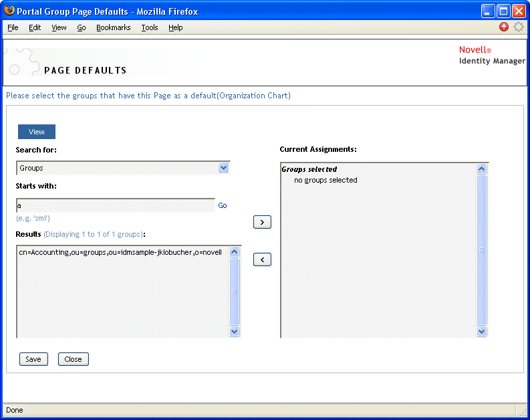Open the Help menu
The image size is (530, 420).
point(175,27)
